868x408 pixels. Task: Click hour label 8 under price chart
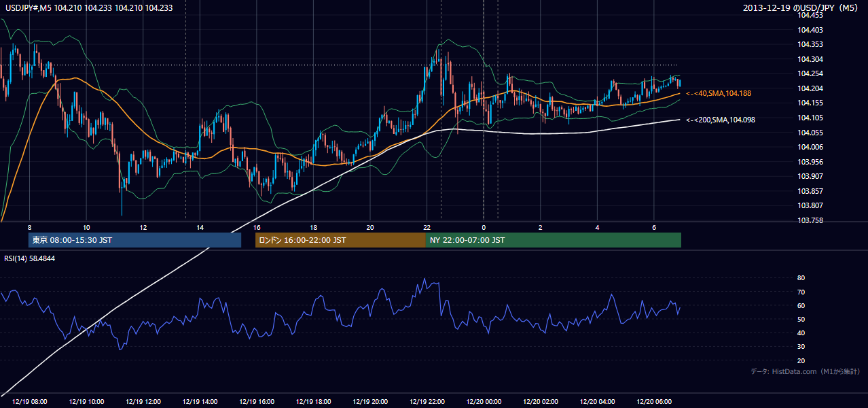[29, 227]
